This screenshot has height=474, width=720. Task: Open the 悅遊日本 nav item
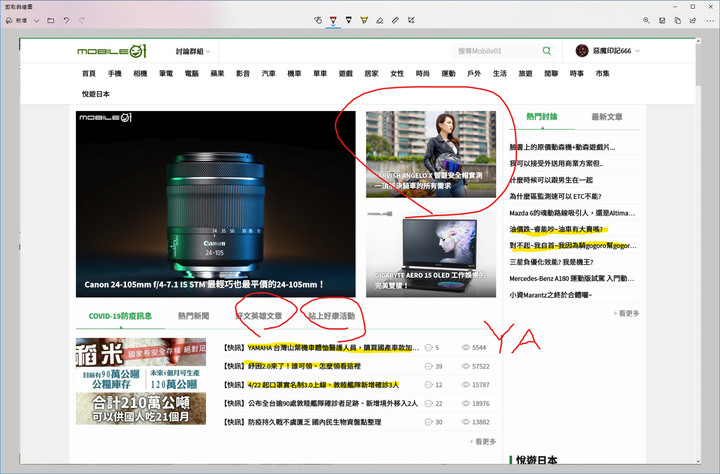[96, 94]
